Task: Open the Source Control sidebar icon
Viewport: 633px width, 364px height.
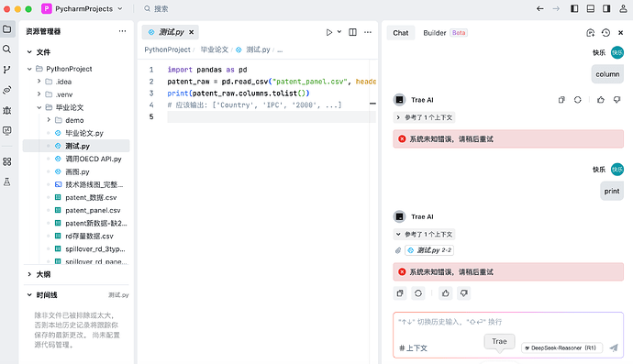Action: click(x=6, y=70)
